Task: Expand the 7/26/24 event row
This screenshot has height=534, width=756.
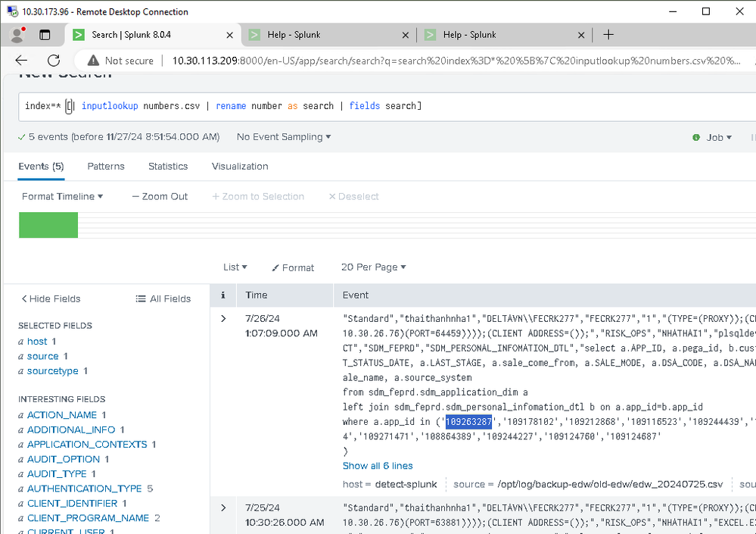Action: coord(223,319)
